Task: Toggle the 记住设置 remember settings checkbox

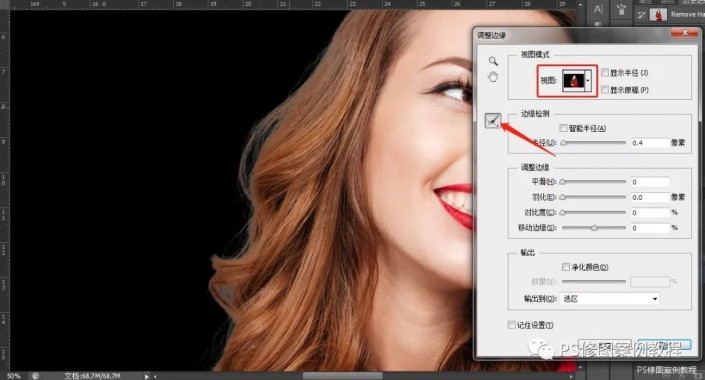Action: [512, 325]
